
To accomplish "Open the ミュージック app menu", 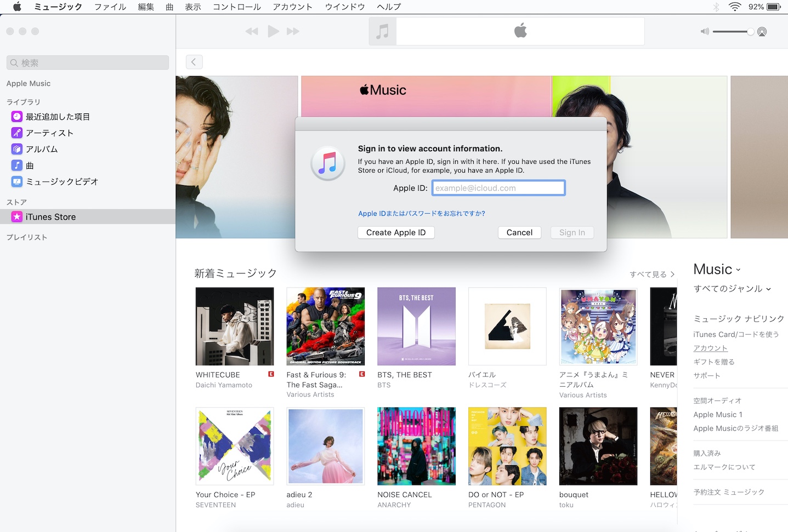I will 58,7.
